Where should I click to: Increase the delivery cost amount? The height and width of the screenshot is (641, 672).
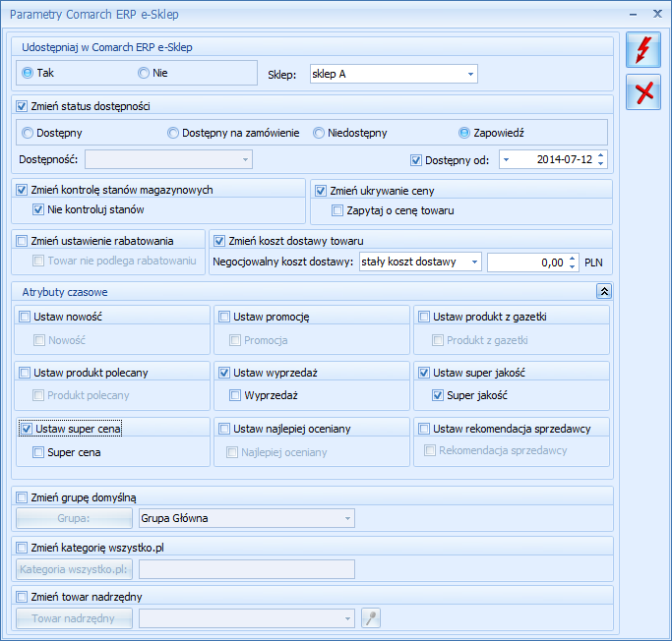coord(573,259)
